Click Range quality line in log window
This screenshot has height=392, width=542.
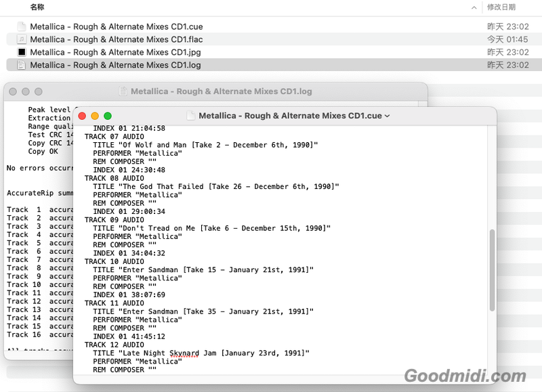[x=50, y=127]
